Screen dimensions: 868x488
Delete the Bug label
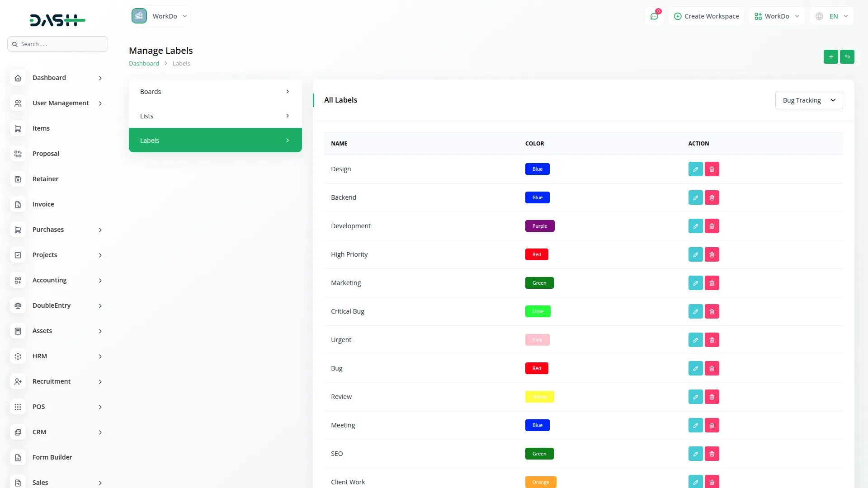coord(712,368)
